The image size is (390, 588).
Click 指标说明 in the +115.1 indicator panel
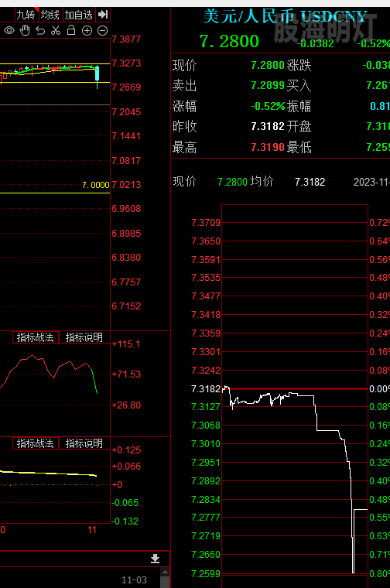[84, 337]
